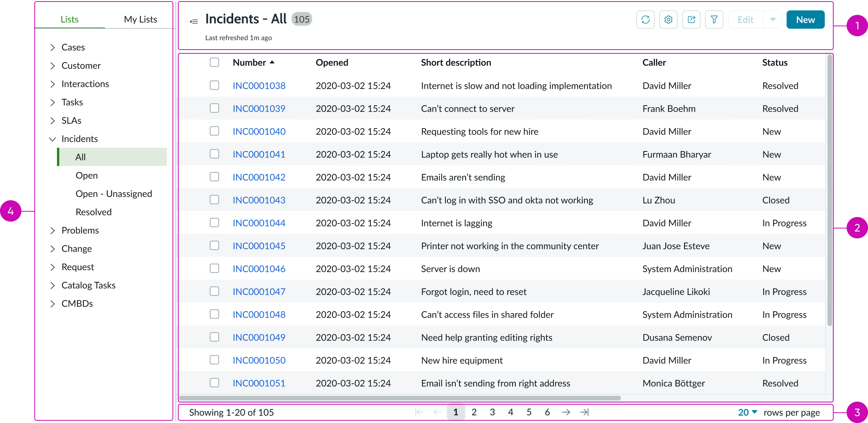Check the select-all header checkbox

click(x=215, y=62)
